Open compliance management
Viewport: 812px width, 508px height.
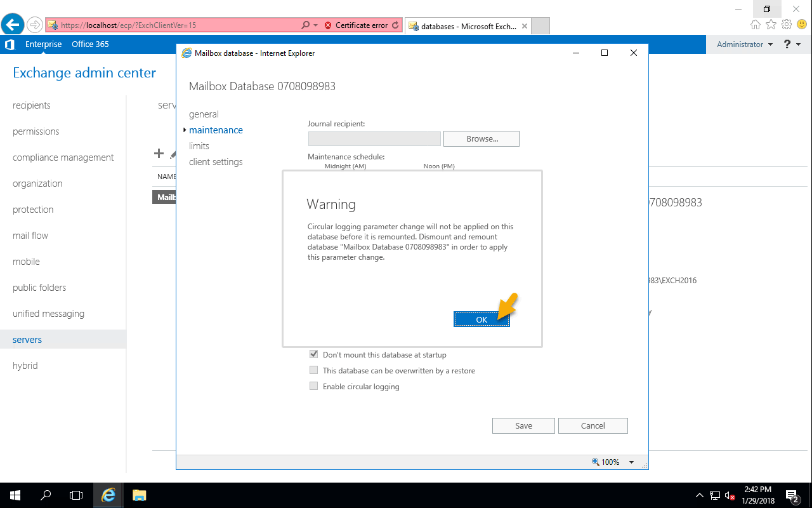click(x=63, y=157)
